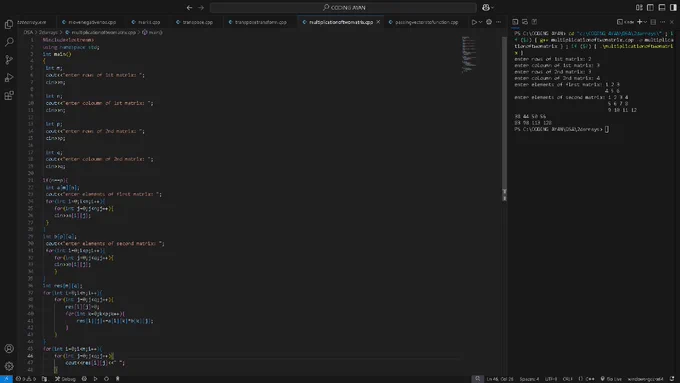Switch to the movenegativenos.cpp tab
680x383 pixels.
[89, 22]
